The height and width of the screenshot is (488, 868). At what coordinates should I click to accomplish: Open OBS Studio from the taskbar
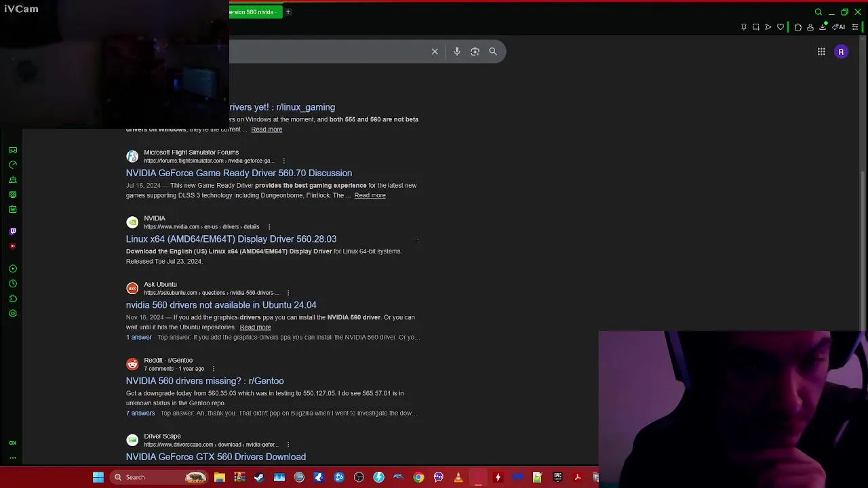(359, 477)
